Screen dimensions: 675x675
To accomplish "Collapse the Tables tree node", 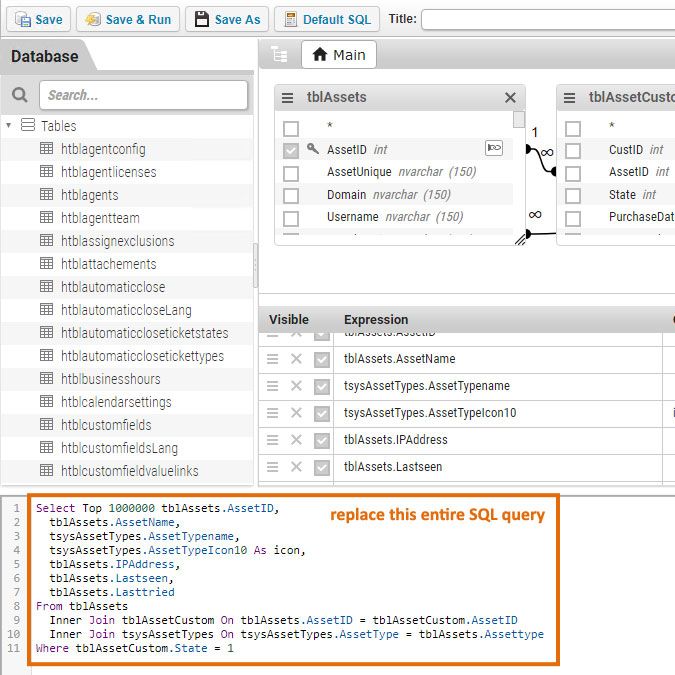I will (9, 126).
